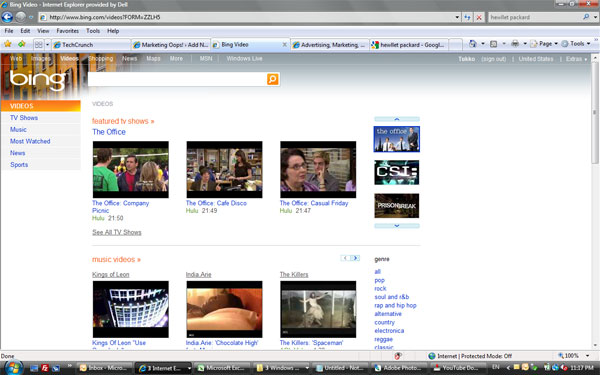
Task: Open the search provider options dropdown
Action: point(595,17)
